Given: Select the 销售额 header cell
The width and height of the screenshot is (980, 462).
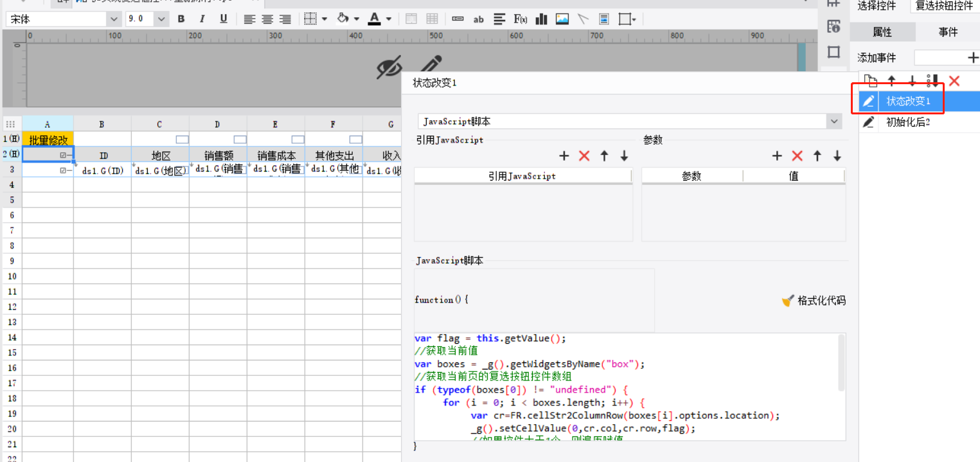Looking at the screenshot, I should coord(218,155).
